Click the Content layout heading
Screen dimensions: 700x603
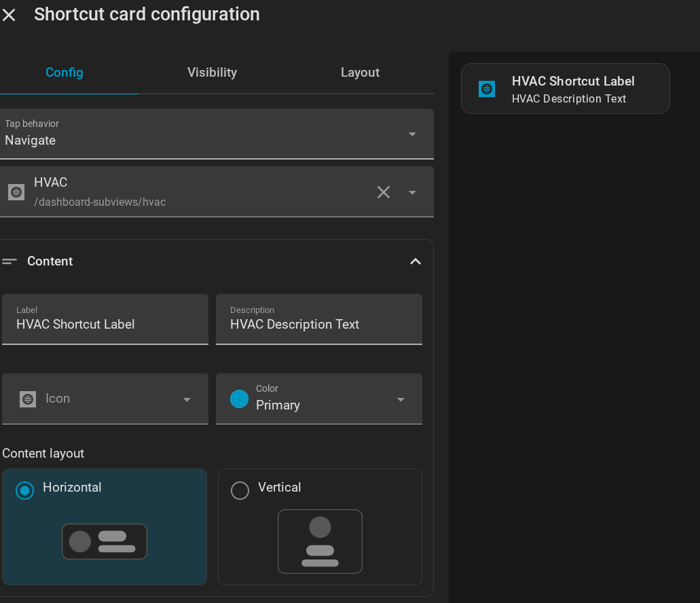pyautogui.click(x=43, y=454)
